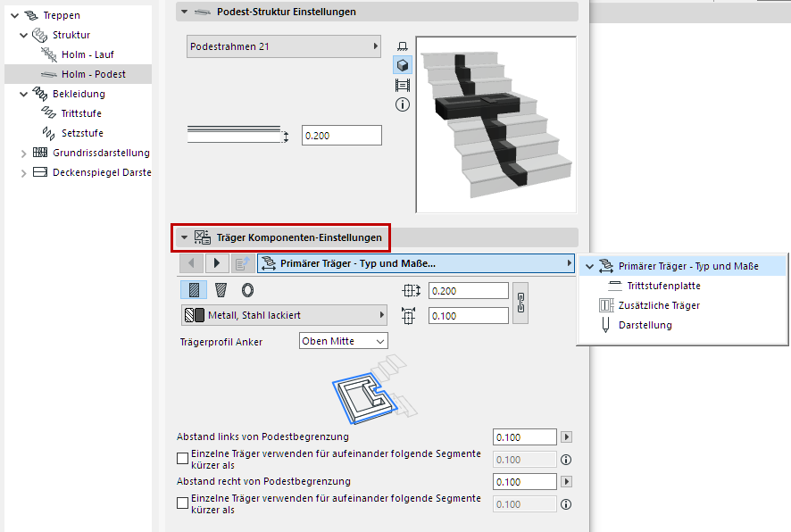Open the Primärer Träger - Typ und Maße dropdown

click(416, 263)
